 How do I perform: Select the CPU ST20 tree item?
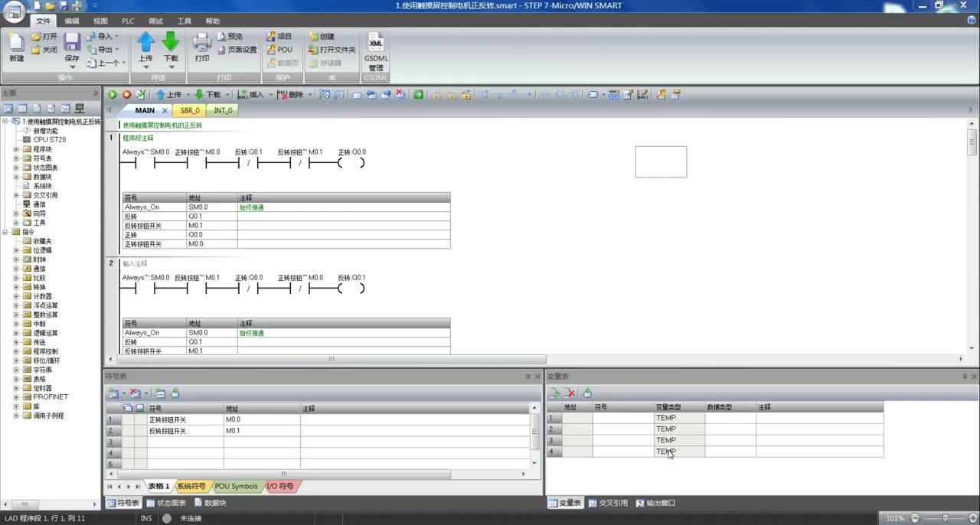pos(49,140)
